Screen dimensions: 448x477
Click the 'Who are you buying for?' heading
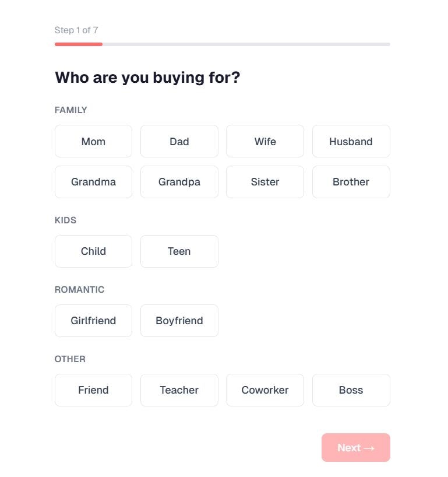coord(147,77)
